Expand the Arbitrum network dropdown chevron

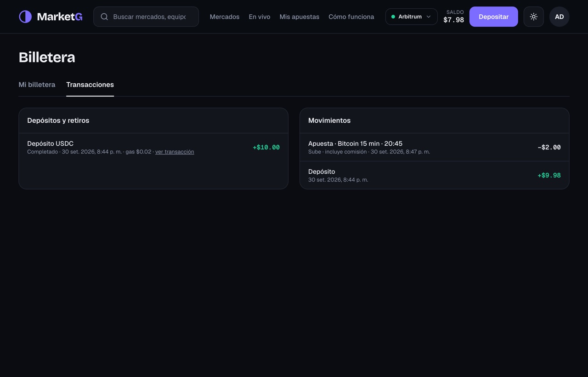click(428, 17)
